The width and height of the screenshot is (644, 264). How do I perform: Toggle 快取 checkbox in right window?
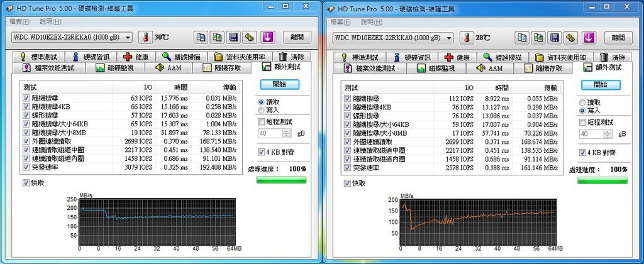tap(347, 184)
